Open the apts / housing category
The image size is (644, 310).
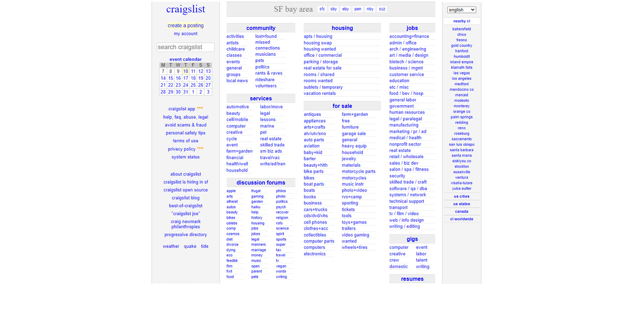tap(318, 36)
